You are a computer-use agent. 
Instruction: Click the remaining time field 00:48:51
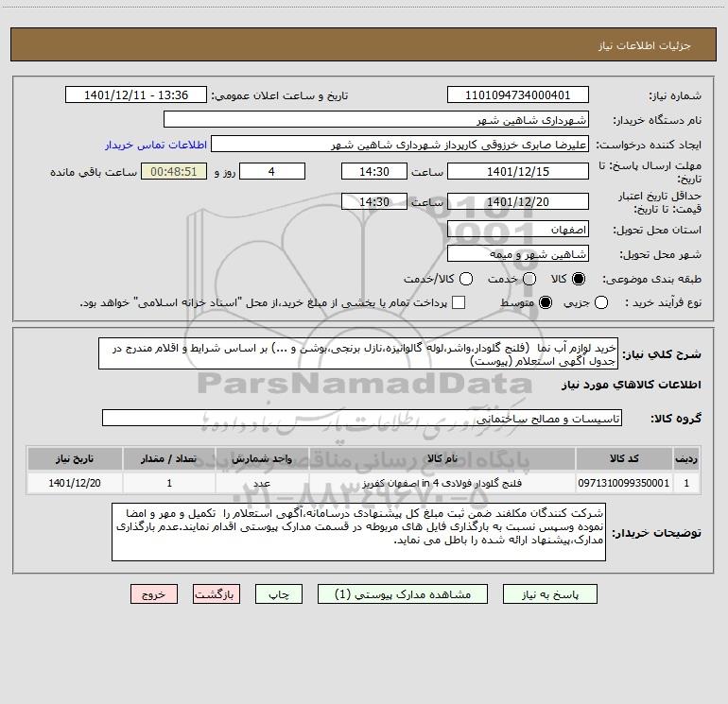(174, 171)
